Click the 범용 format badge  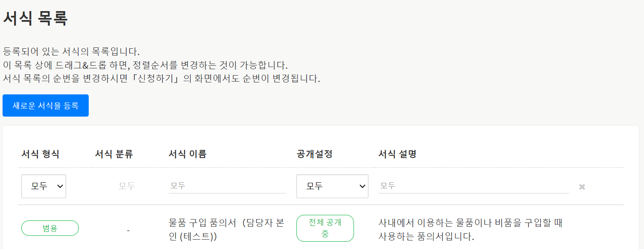pos(50,228)
